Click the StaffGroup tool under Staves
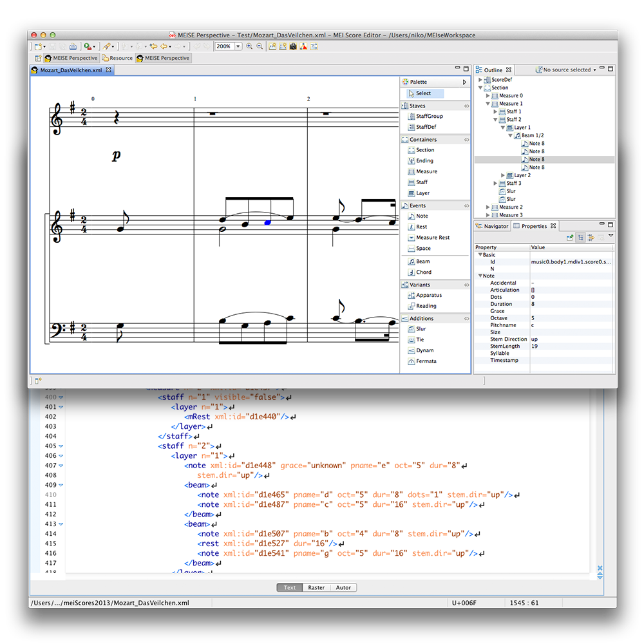 click(429, 117)
